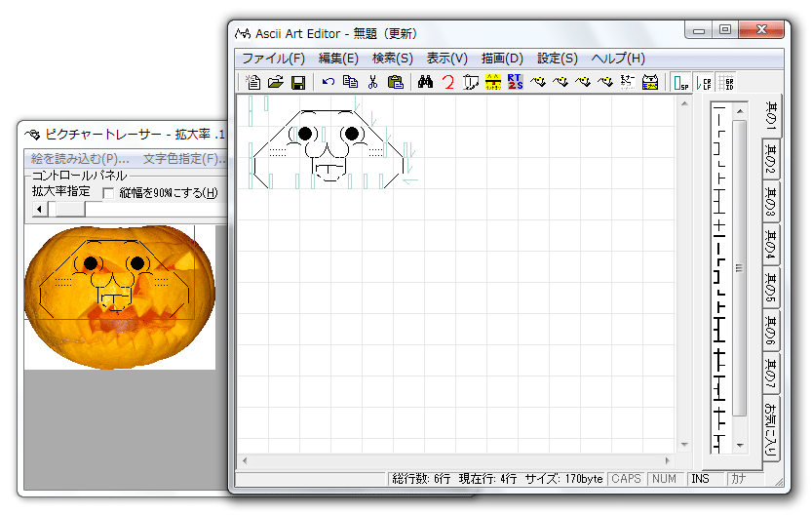The width and height of the screenshot is (812, 515).
Task: Click the NUM status bar indicator
Action: click(x=665, y=479)
